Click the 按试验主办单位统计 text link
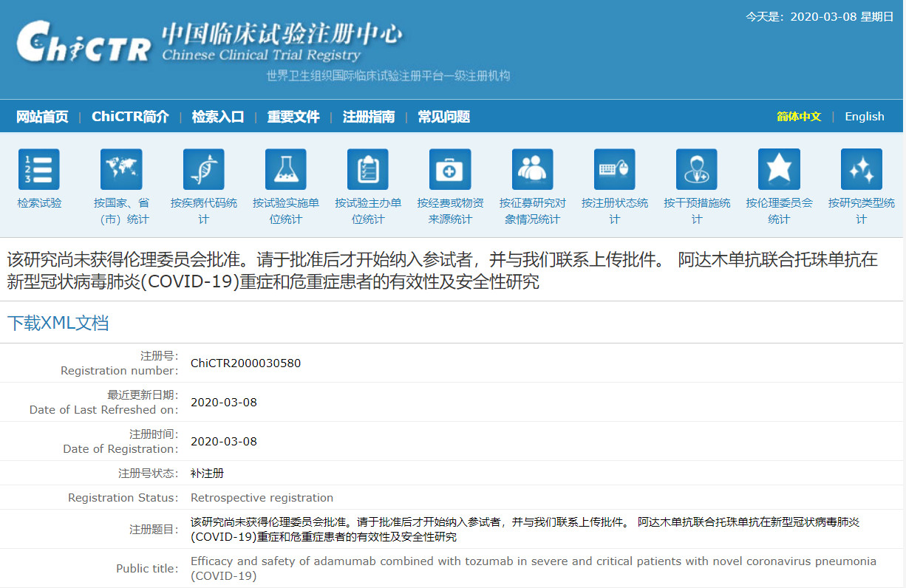This screenshot has height=588, width=906. [x=368, y=211]
